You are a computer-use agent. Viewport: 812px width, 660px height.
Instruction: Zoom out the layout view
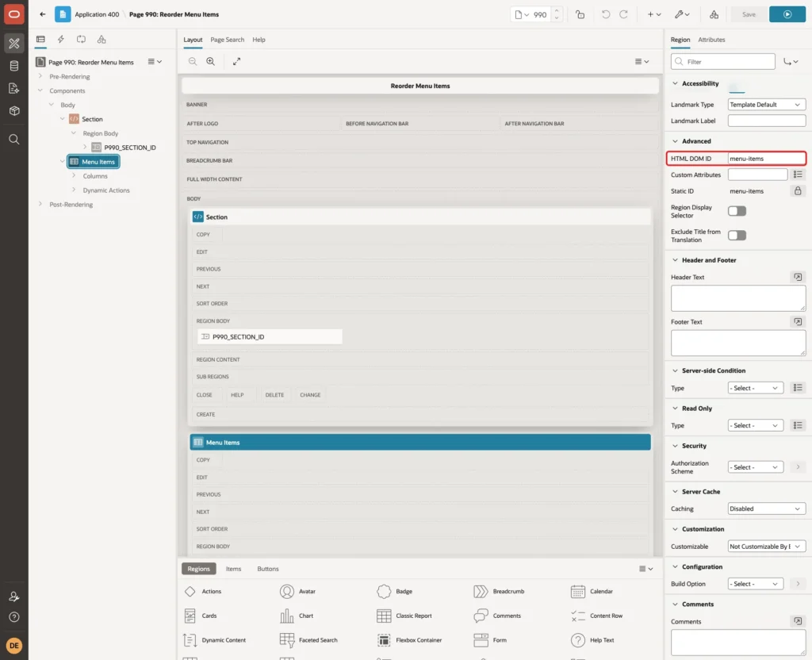pyautogui.click(x=193, y=61)
